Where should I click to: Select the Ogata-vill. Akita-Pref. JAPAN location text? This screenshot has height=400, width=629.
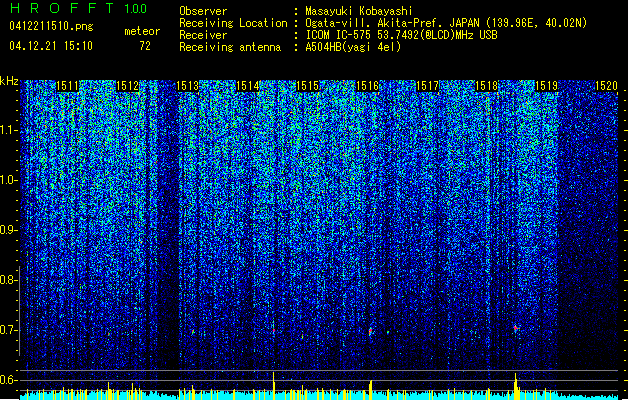(x=446, y=23)
